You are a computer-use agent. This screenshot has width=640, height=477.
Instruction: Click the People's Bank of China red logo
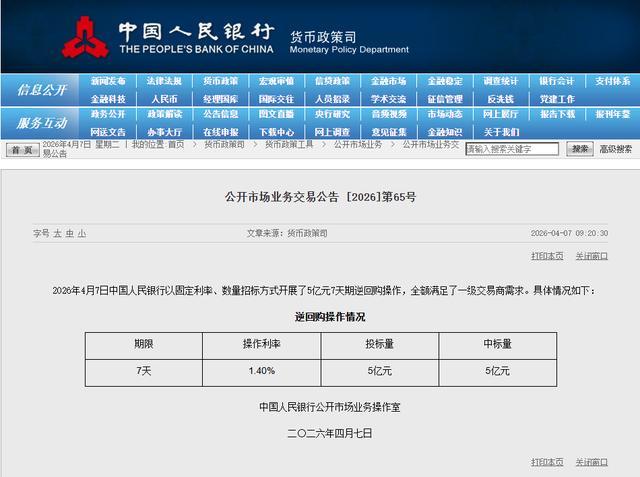point(85,38)
